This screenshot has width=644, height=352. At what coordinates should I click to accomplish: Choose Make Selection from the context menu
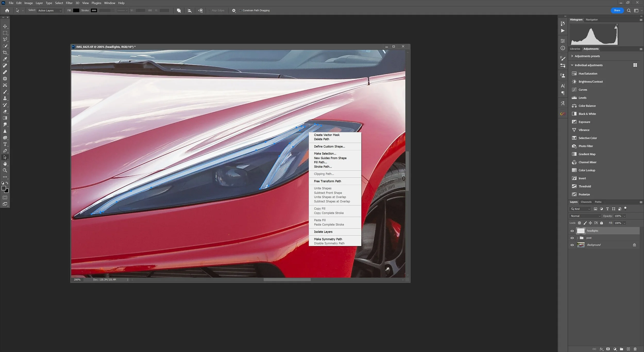click(x=325, y=153)
